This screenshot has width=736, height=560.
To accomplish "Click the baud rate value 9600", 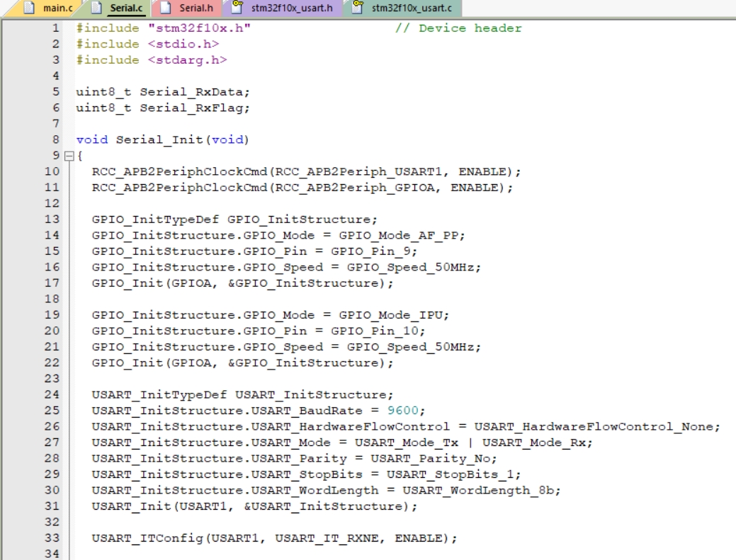I will click(x=403, y=411).
